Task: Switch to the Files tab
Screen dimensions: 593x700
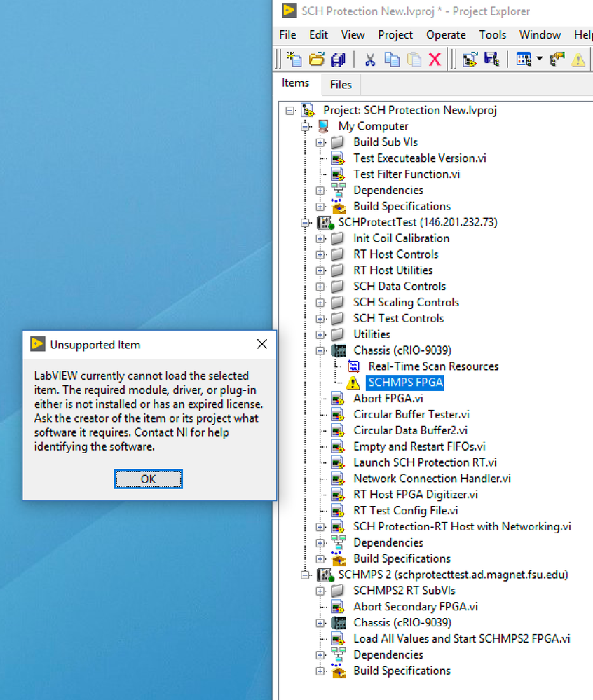Action: coord(341,84)
